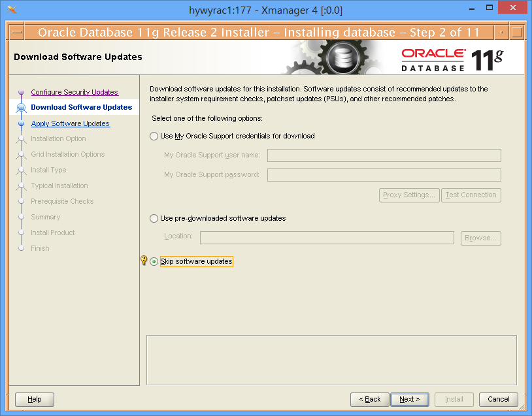Image resolution: width=532 pixels, height=416 pixels.
Task: Click the empty message area at bottom
Action: (331, 360)
